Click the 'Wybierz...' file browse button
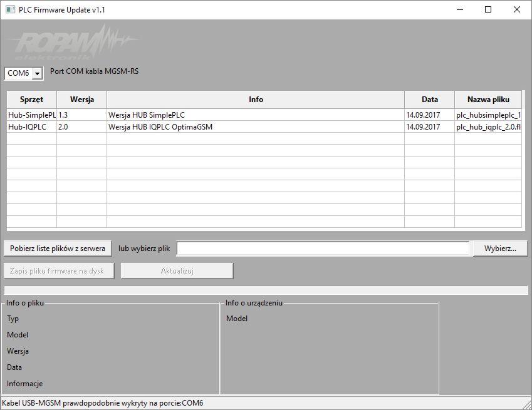Screen dimensions: 532x410 [x=501, y=249]
